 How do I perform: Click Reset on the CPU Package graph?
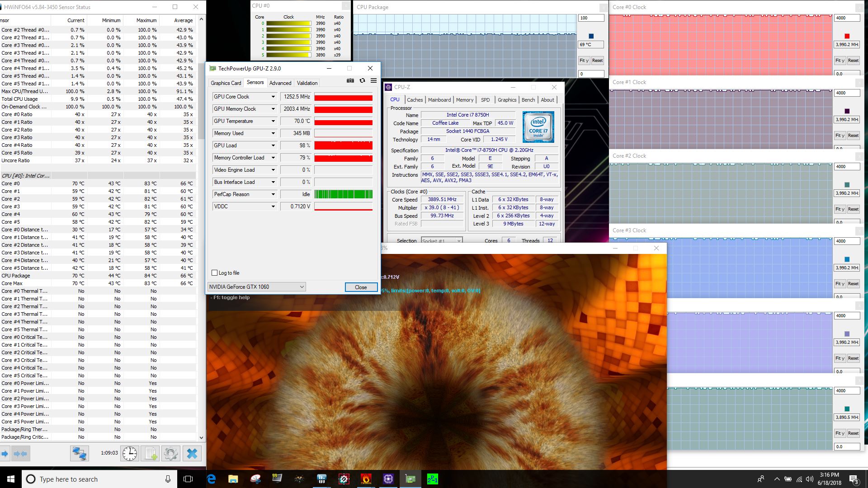(597, 61)
